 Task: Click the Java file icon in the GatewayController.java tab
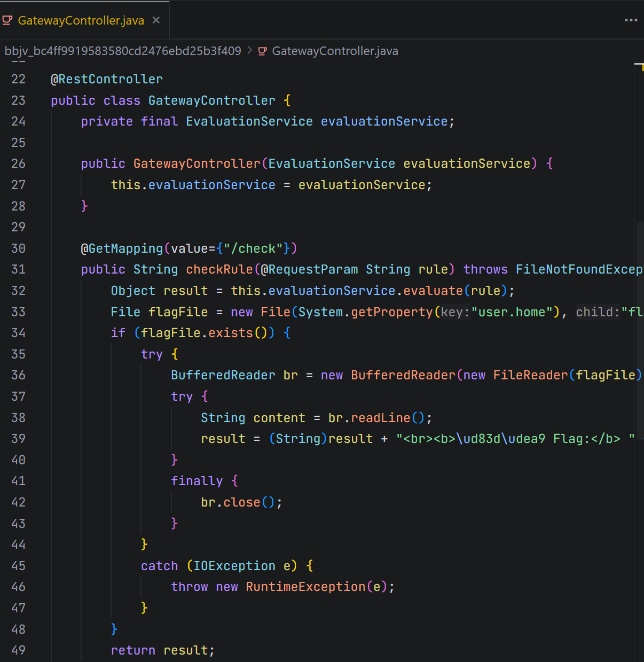7,20
